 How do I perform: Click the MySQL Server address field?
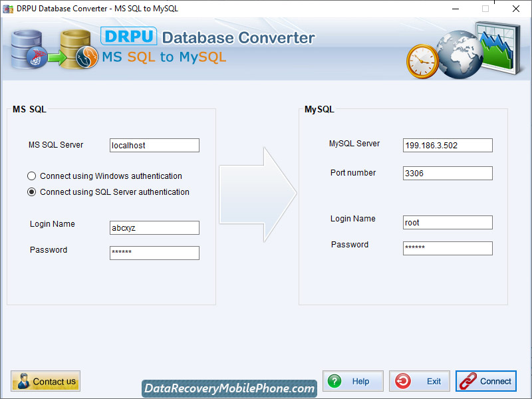[x=447, y=145]
